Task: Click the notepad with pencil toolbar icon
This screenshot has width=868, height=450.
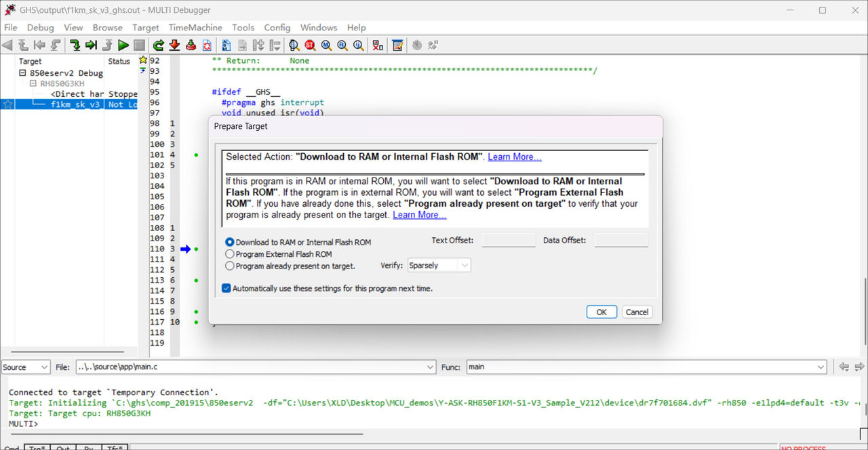Action: tap(398, 45)
